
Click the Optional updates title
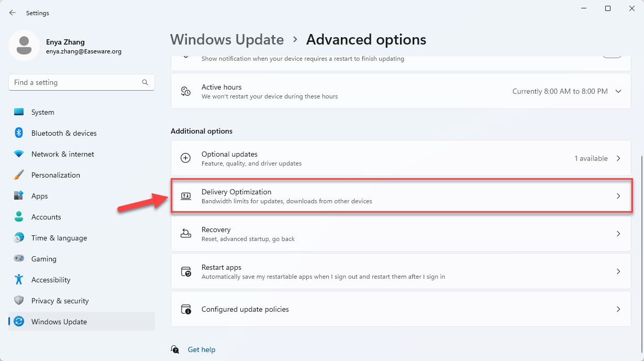pos(229,154)
